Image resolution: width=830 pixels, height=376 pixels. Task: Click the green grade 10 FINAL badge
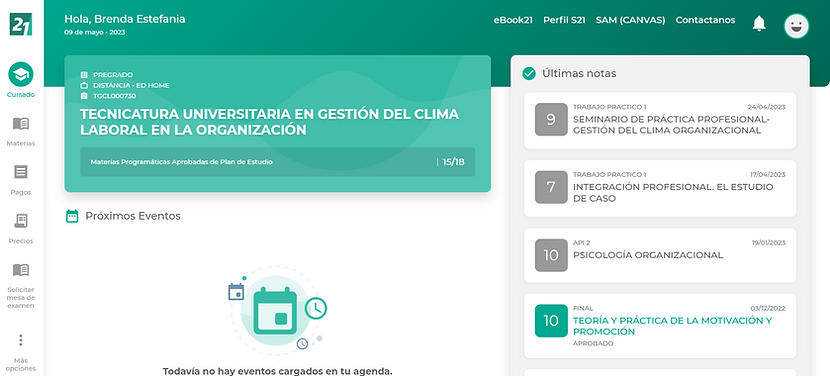(551, 320)
